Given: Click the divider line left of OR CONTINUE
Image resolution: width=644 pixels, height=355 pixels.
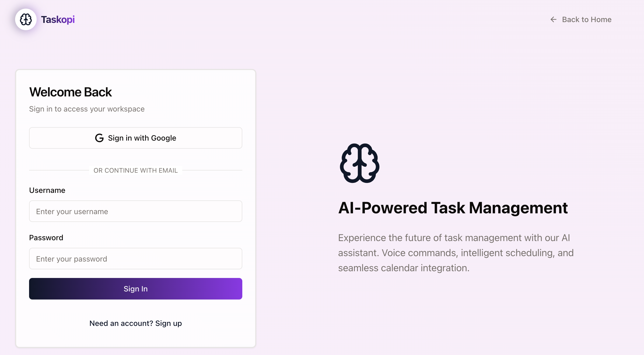Looking at the screenshot, I should pyautogui.click(x=59, y=170).
